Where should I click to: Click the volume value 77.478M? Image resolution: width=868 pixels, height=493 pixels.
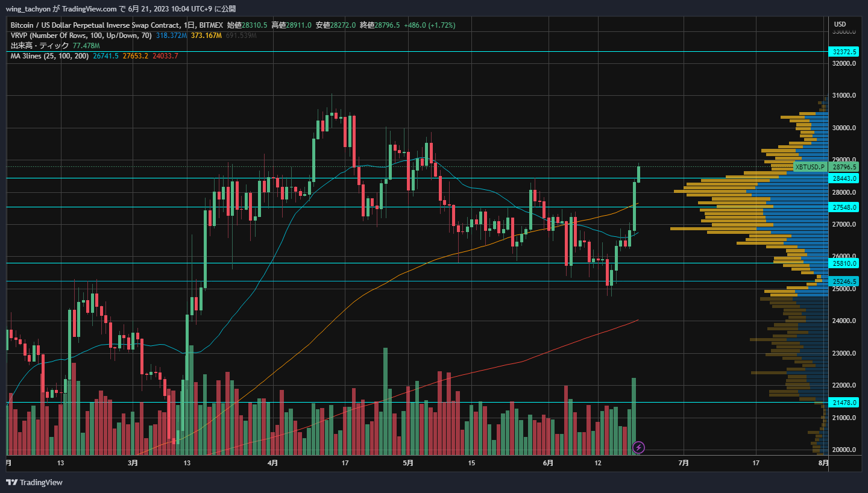[86, 46]
